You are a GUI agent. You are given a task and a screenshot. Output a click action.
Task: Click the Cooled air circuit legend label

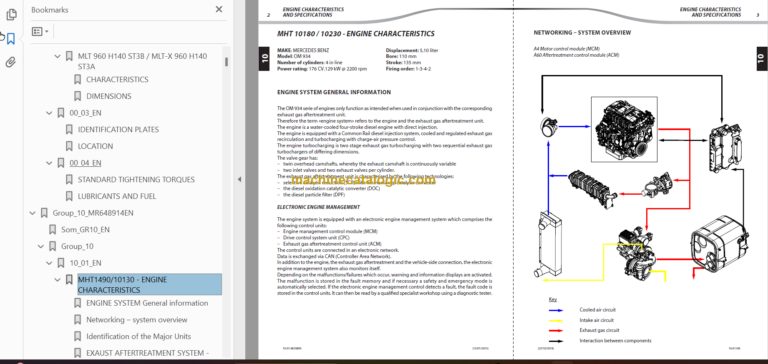[598, 310]
